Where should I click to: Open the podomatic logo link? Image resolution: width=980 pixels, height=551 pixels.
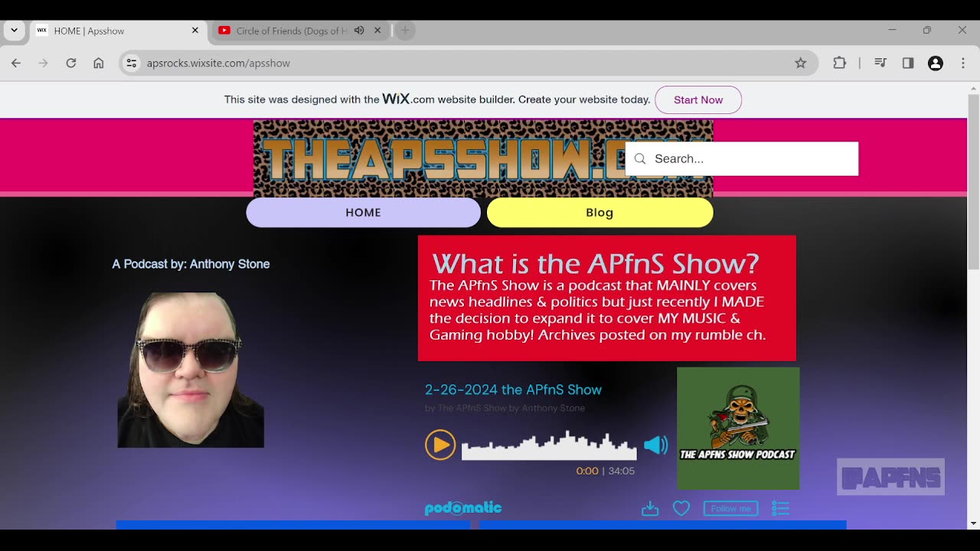(463, 508)
